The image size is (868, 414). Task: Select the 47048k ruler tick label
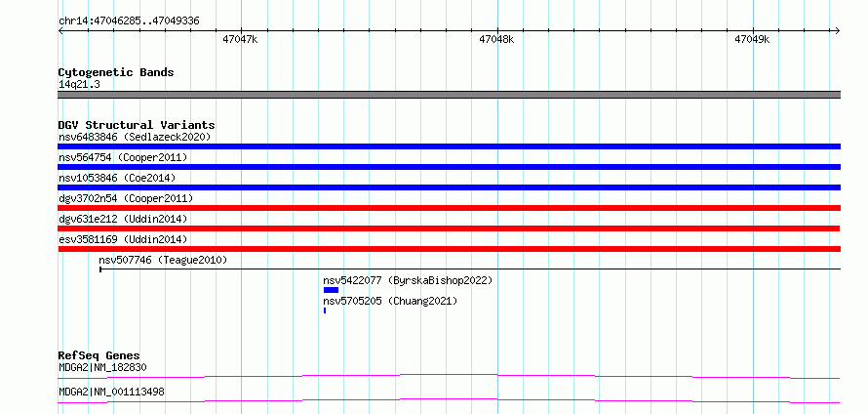[496, 40]
